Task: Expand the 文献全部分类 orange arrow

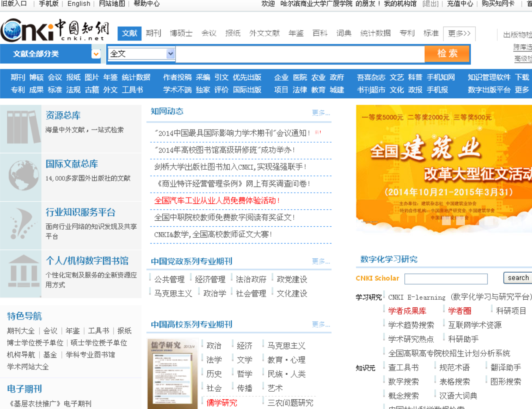Action: point(96,54)
